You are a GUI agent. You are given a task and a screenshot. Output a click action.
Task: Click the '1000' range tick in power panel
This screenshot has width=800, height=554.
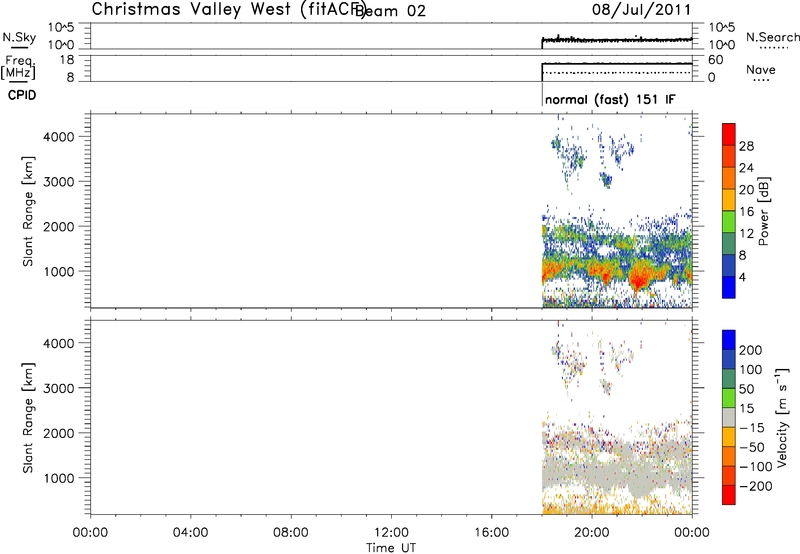[59, 271]
